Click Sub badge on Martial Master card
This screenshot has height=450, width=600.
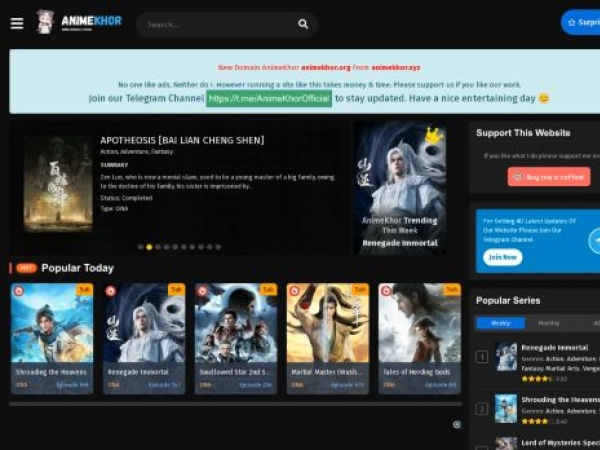pos(360,289)
